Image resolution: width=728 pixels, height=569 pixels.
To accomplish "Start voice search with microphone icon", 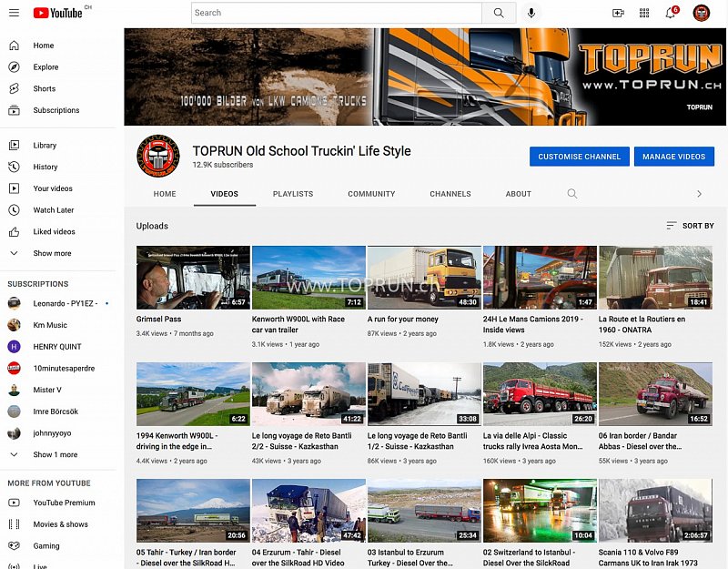I will tap(531, 13).
